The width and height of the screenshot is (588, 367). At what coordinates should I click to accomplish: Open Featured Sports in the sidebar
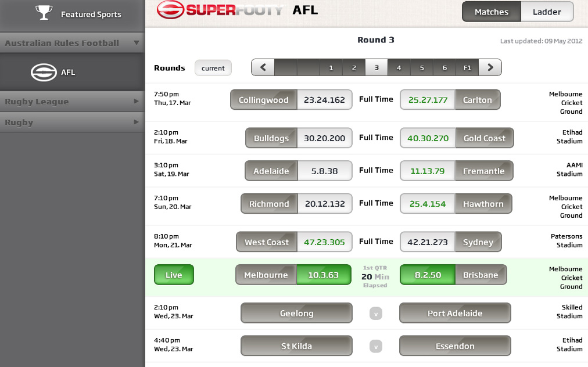coord(73,15)
